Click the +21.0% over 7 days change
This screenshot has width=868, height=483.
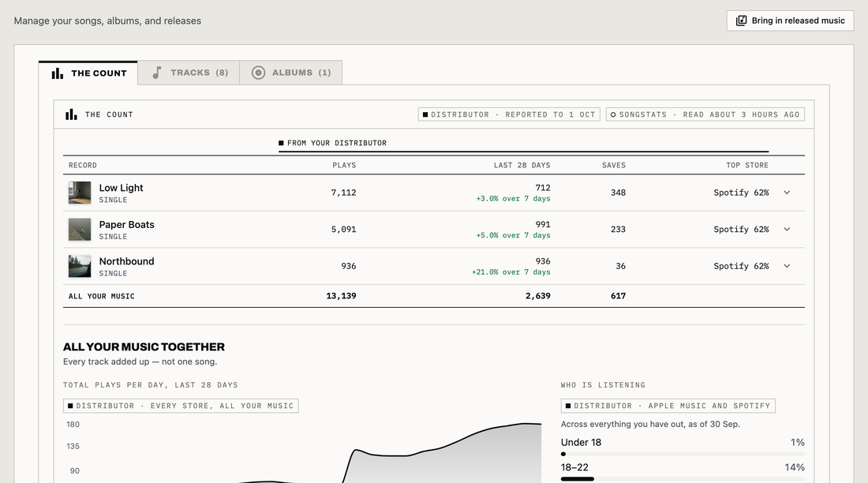click(511, 272)
